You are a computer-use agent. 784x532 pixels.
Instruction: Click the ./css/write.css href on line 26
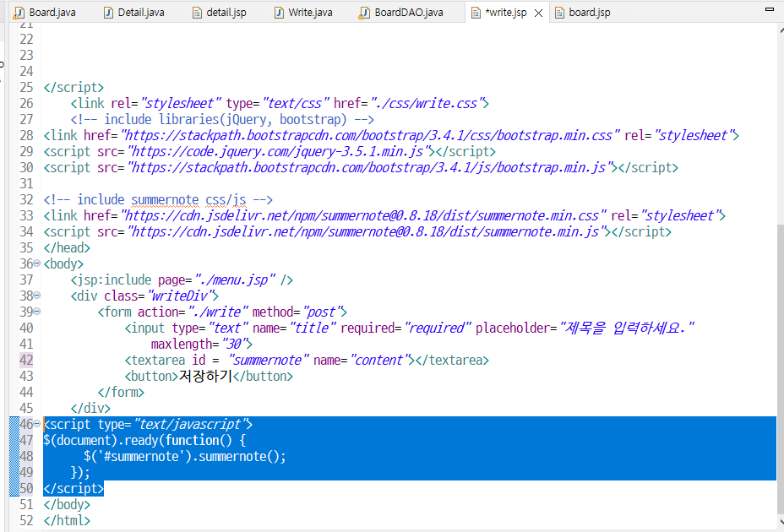pos(427,103)
